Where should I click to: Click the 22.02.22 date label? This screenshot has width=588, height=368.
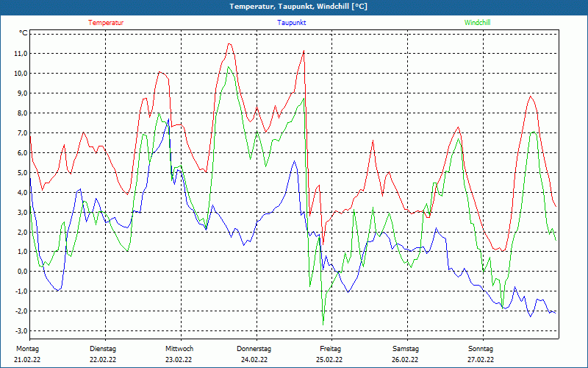pyautogui.click(x=103, y=360)
